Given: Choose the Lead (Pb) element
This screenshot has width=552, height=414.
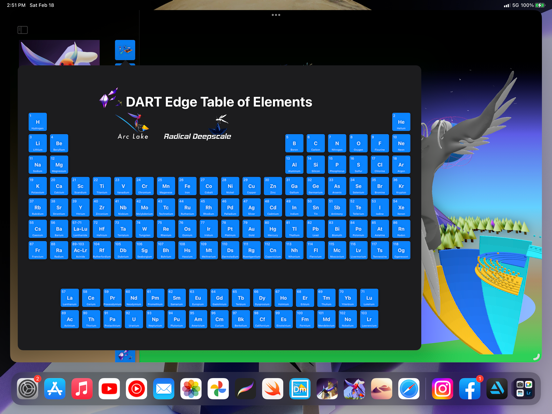Looking at the screenshot, I should tap(316, 229).
